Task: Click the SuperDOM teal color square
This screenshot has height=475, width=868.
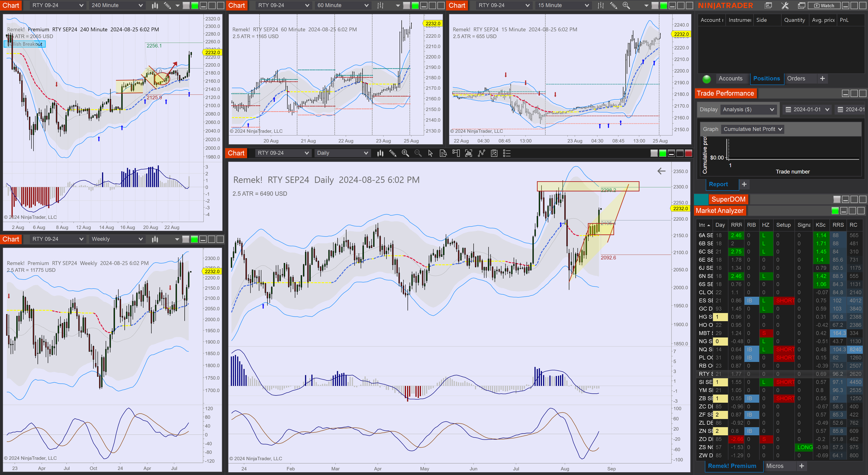Action: (701, 199)
